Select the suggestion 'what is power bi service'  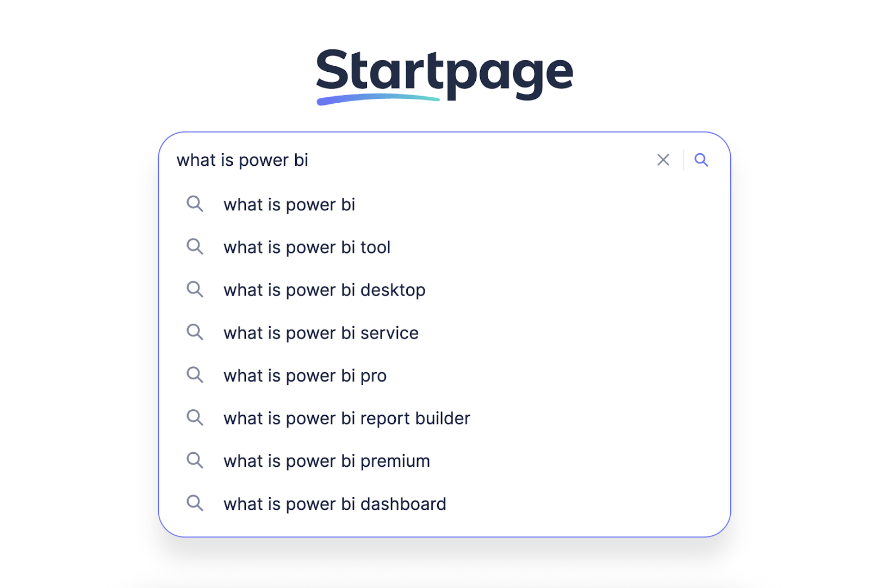(320, 333)
